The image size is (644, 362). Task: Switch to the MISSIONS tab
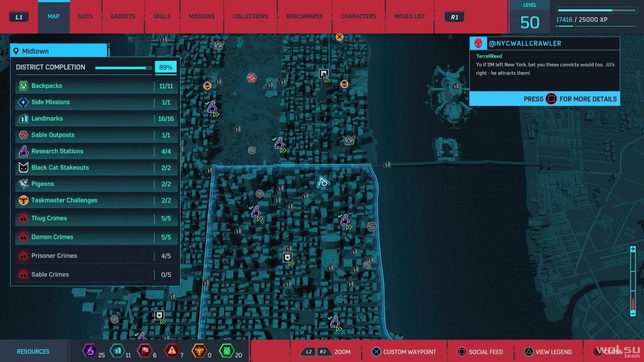[202, 17]
